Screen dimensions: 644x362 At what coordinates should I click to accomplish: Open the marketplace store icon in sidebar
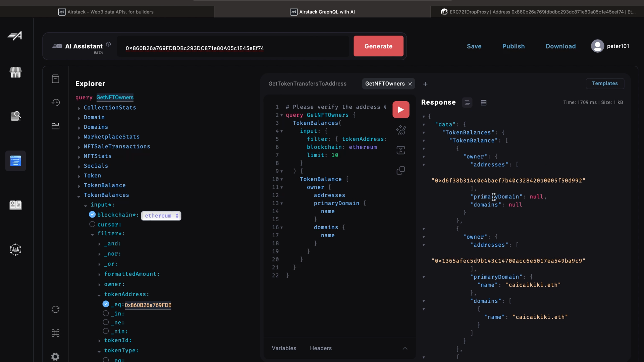click(15, 72)
